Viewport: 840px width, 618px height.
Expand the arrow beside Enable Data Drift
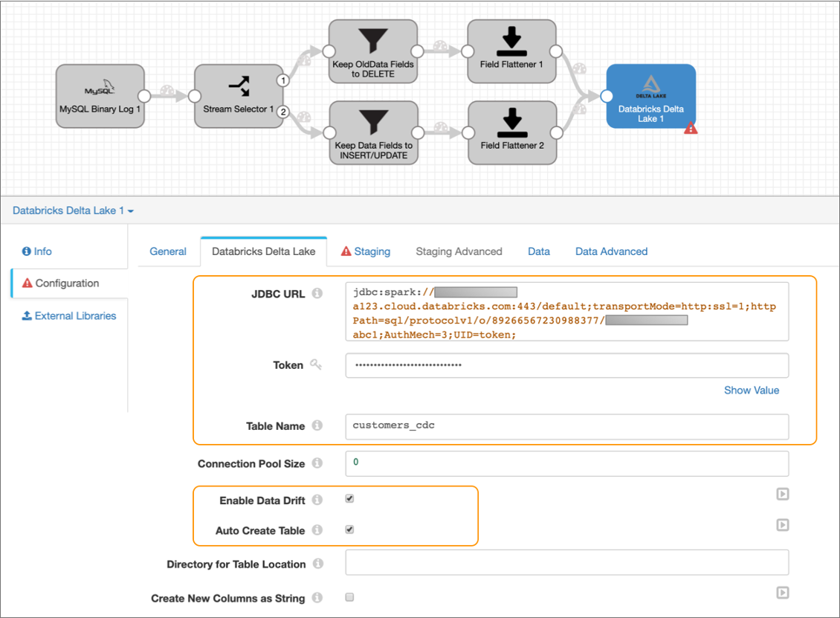[782, 494]
